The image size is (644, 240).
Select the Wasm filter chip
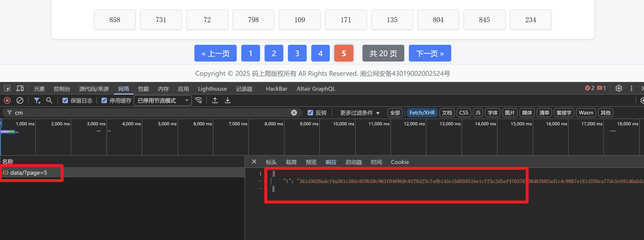click(586, 113)
